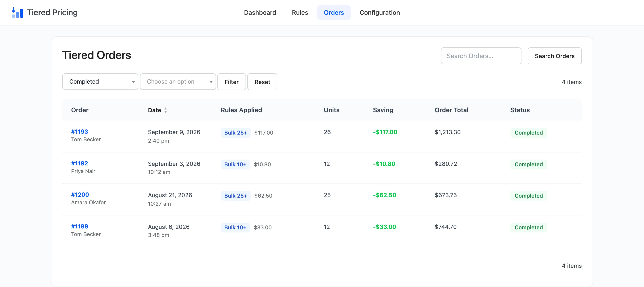Viewport: 644px width, 287px height.
Task: Click Completed badge for order #1192
Action: [x=529, y=165]
